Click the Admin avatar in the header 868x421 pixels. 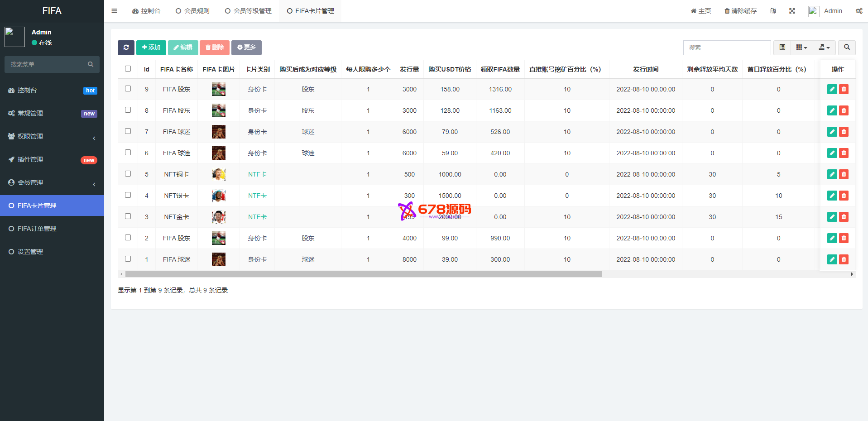point(814,11)
